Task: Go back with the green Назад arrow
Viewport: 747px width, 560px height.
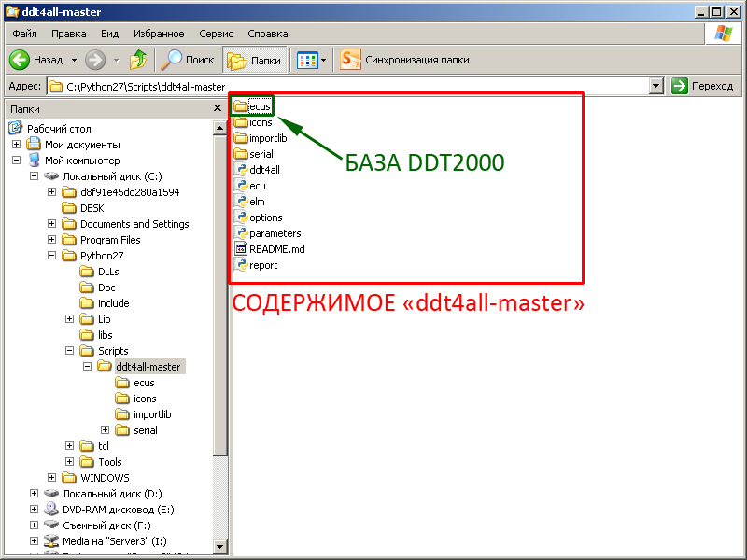Action: (20, 60)
